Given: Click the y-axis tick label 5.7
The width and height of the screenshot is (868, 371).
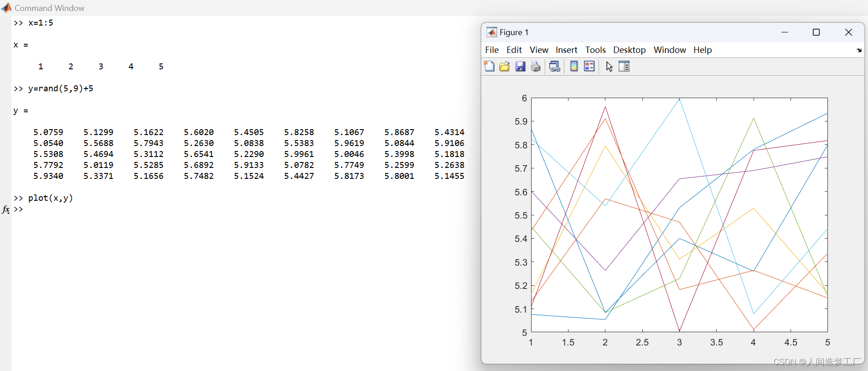Looking at the screenshot, I should point(521,169).
